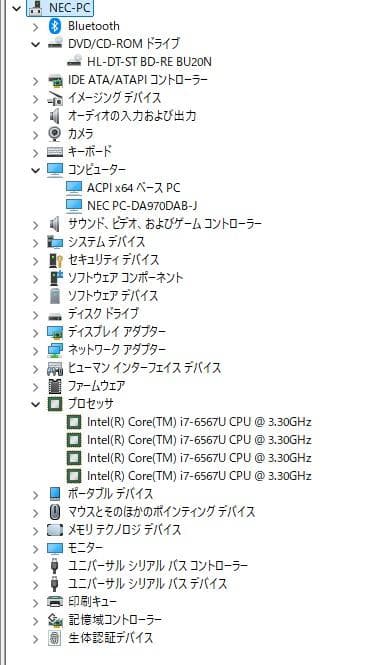Click the ヒューマン インターフェイス デバイス icon
This screenshot has width=372, height=665.
[55, 368]
